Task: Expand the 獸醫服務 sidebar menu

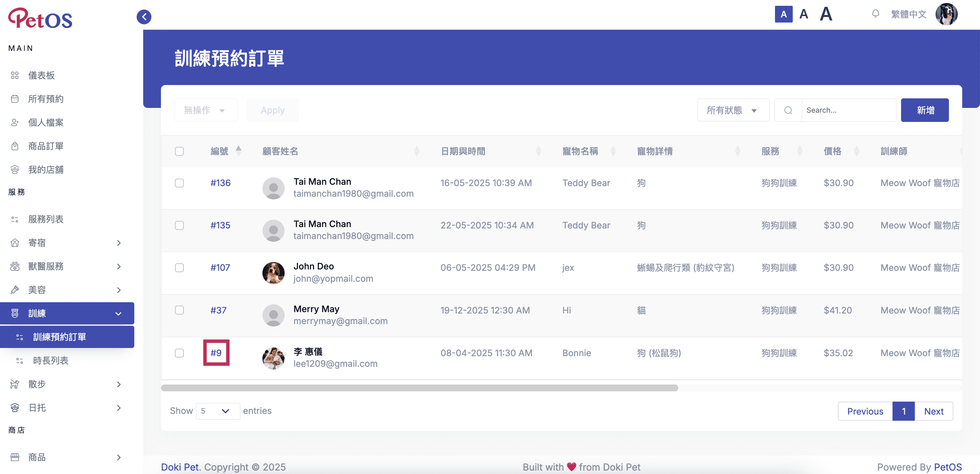Action: [x=67, y=266]
